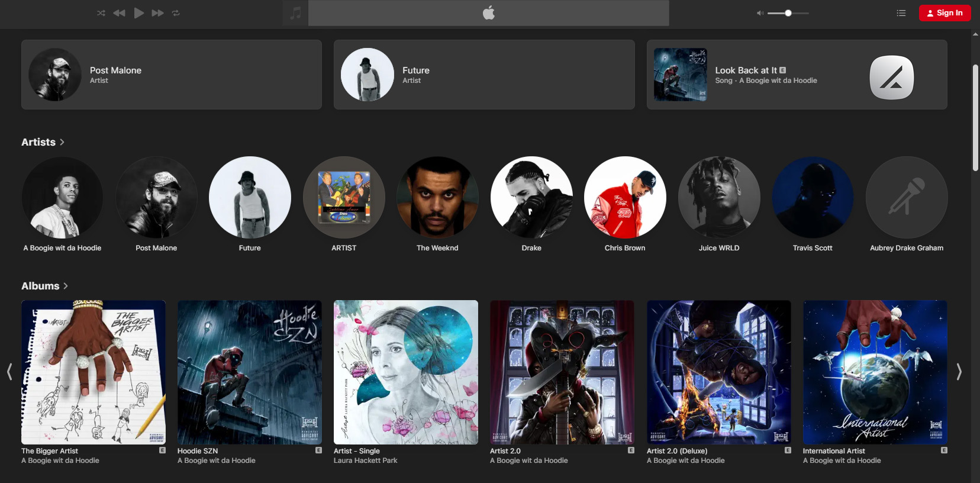Click the Artist 2.0 (Deluxe) album title
Screen dimensions: 980x483
tap(677, 451)
